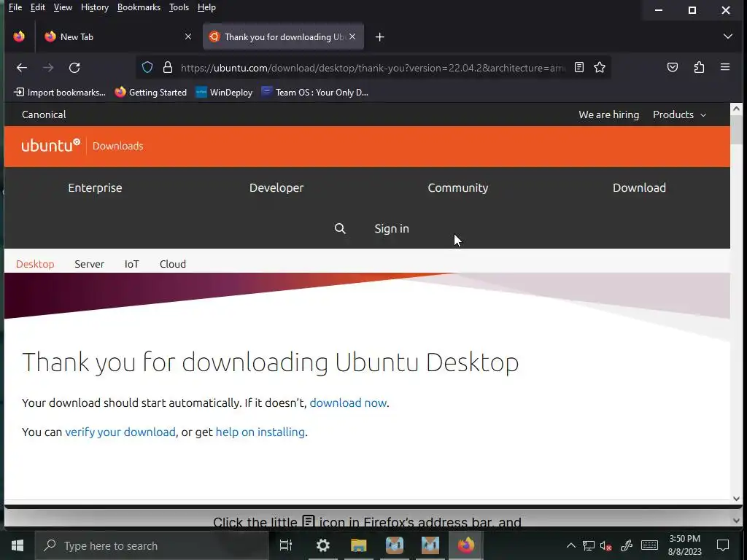747x560 pixels.
Task: Open the Download navigation item
Action: point(639,187)
